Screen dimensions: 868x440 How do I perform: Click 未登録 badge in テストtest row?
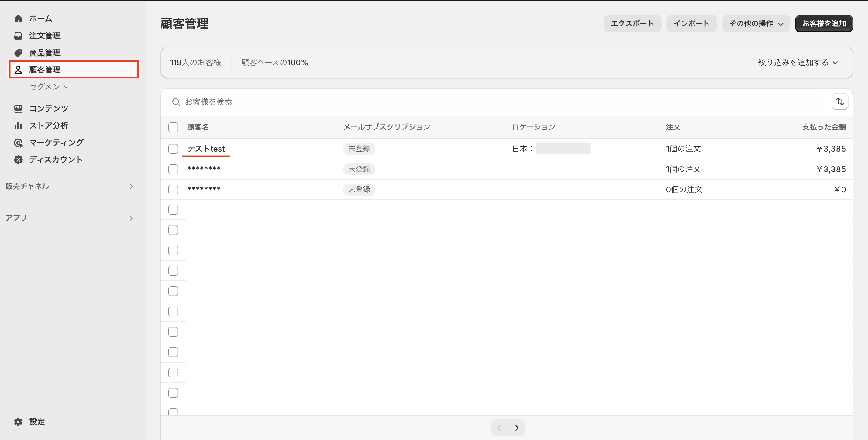coord(359,149)
